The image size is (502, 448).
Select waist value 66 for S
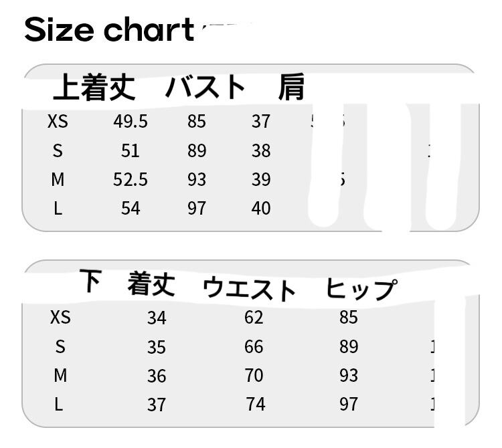254,346
